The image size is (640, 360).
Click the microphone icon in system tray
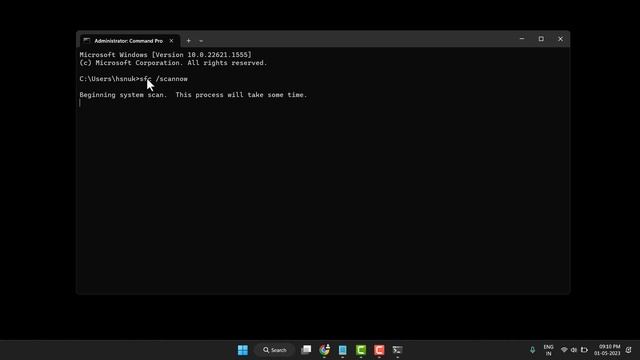click(x=532, y=350)
